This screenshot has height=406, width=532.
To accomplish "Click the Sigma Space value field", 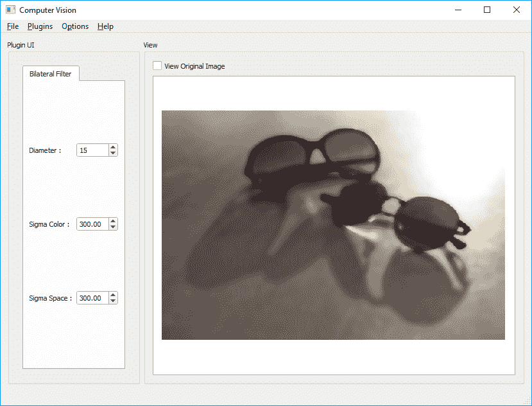I will coord(92,298).
